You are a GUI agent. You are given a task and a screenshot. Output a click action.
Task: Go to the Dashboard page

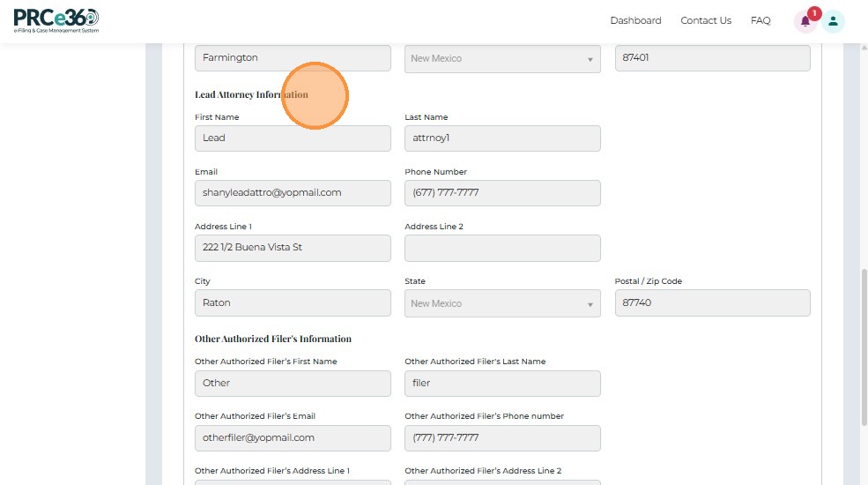[635, 20]
